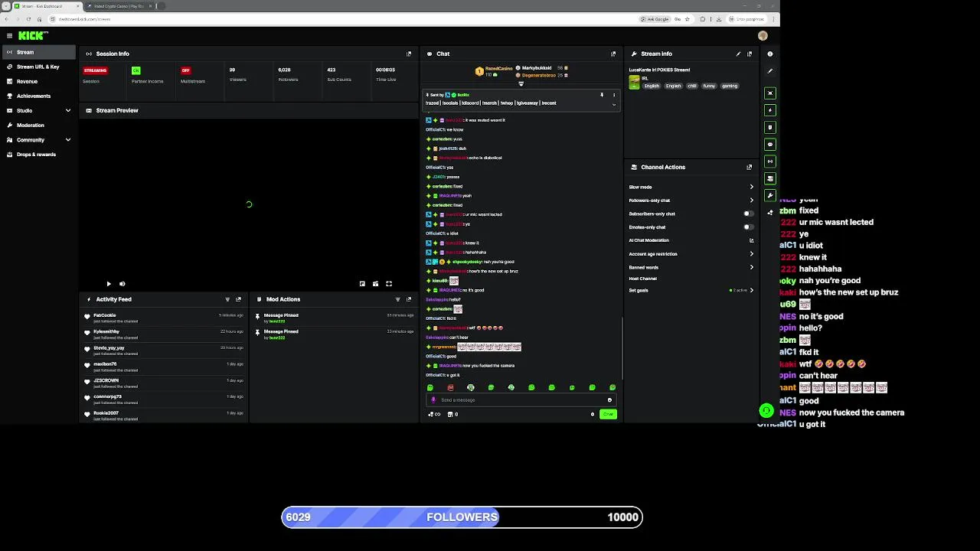Viewport: 980px width, 551px height.
Task: Unpin the pinned chat message
Action: point(602,95)
